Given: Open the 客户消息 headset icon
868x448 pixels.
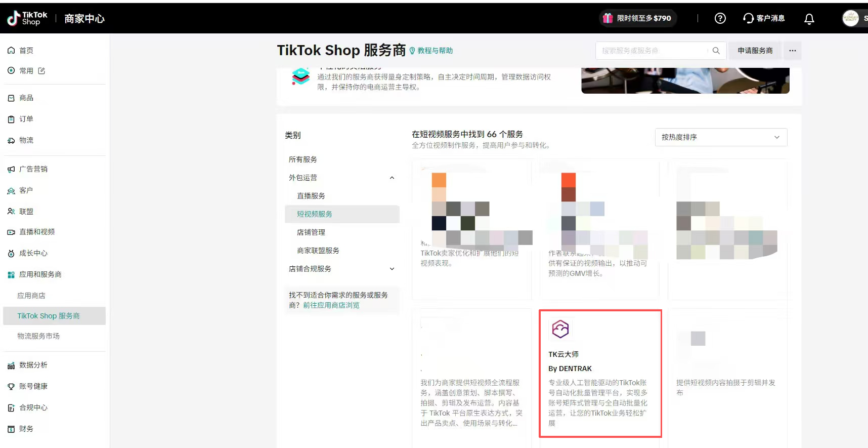Looking at the screenshot, I should click(x=748, y=19).
